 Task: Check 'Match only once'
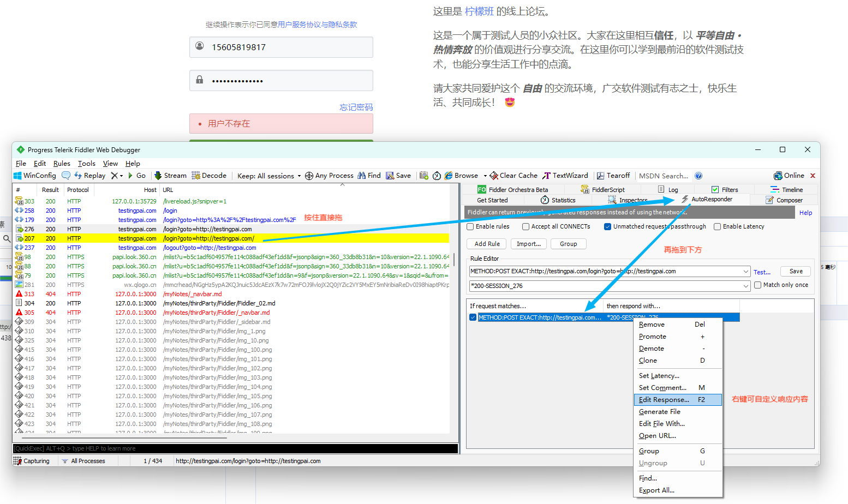758,285
